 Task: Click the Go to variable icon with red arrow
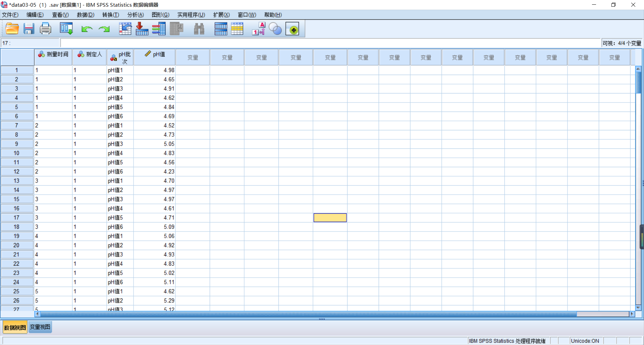[x=142, y=29]
